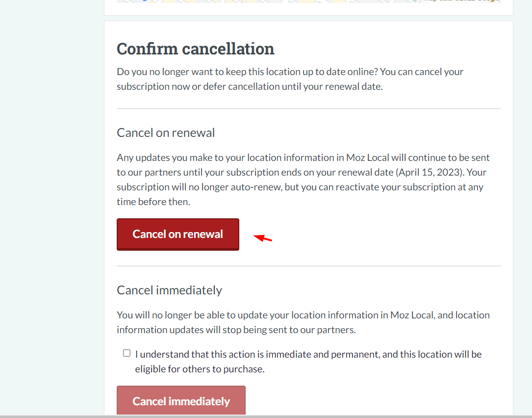The width and height of the screenshot is (532, 418).
Task: Click the intro paragraph about deferring cancellation
Action: click(x=290, y=79)
